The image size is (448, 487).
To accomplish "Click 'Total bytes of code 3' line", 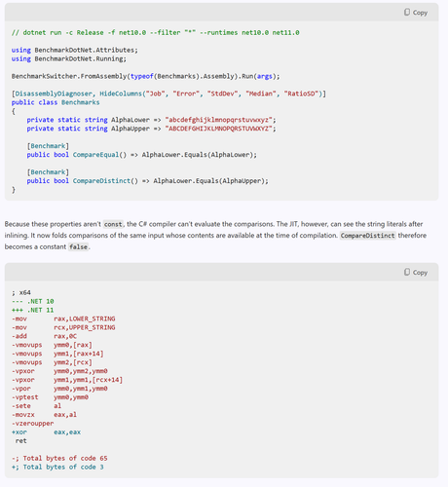I will pyautogui.click(x=57, y=468).
